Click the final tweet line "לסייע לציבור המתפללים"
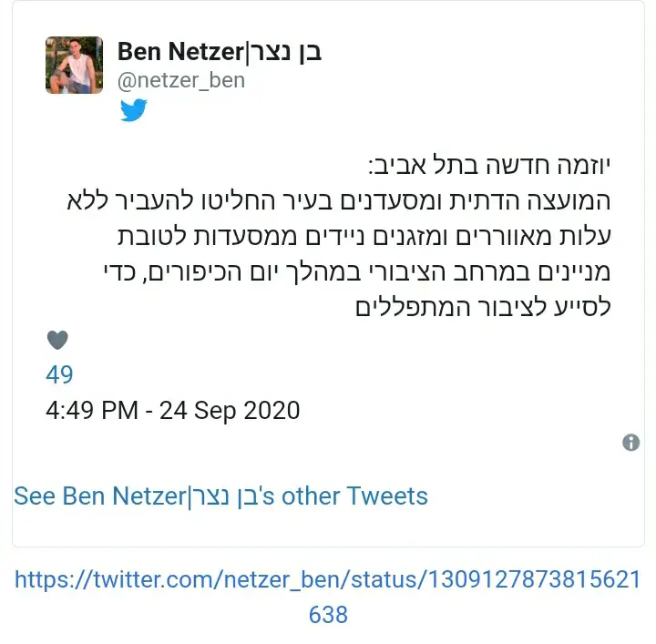The image size is (656, 644). (483, 307)
